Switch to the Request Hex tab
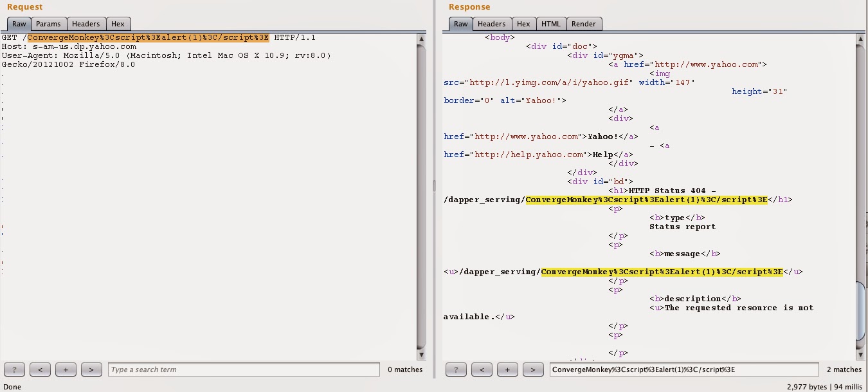 pos(118,24)
